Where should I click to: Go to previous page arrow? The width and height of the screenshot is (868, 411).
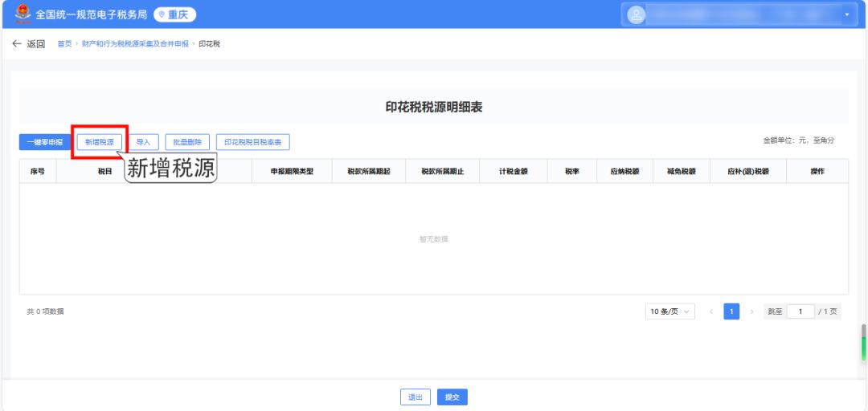(711, 311)
